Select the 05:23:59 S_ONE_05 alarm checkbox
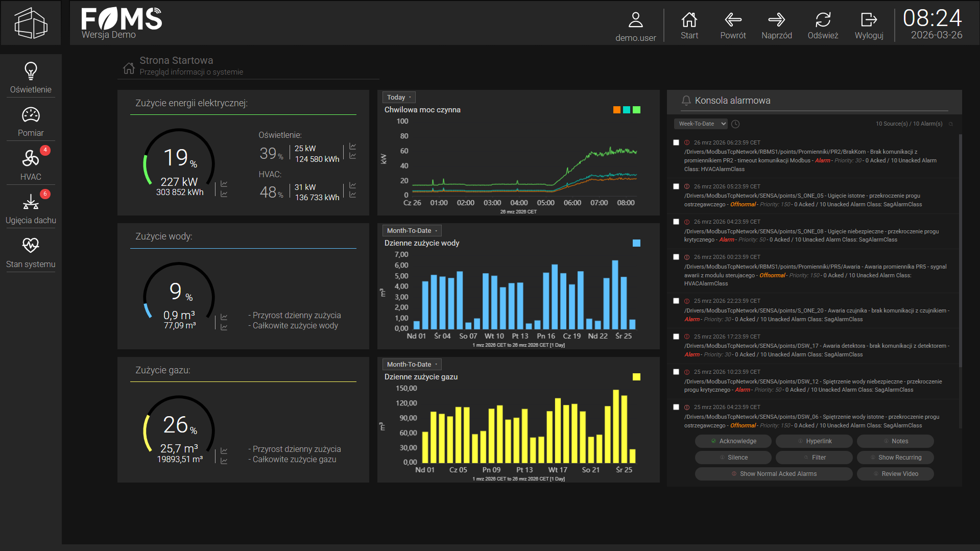Image resolution: width=980 pixels, height=551 pixels. click(676, 187)
